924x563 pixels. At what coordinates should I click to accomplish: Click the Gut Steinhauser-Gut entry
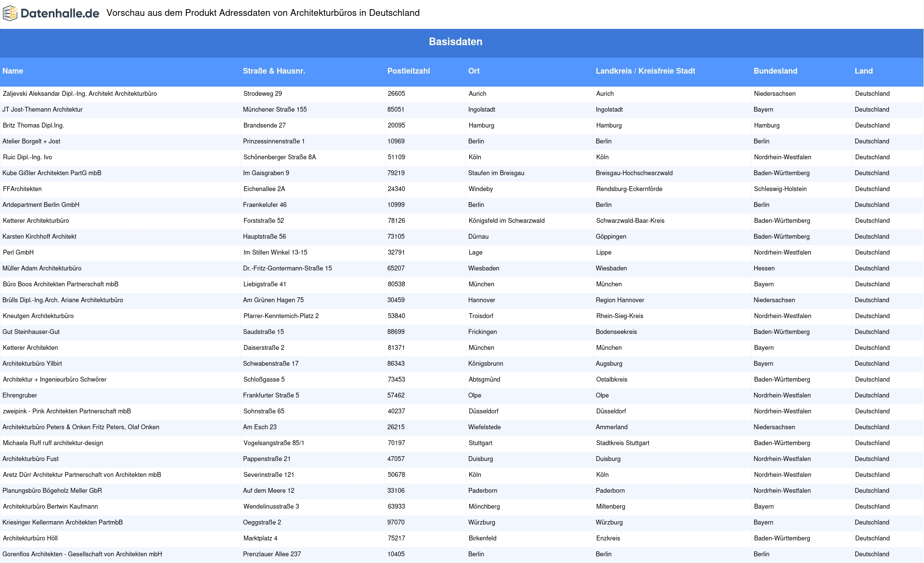pyautogui.click(x=31, y=332)
